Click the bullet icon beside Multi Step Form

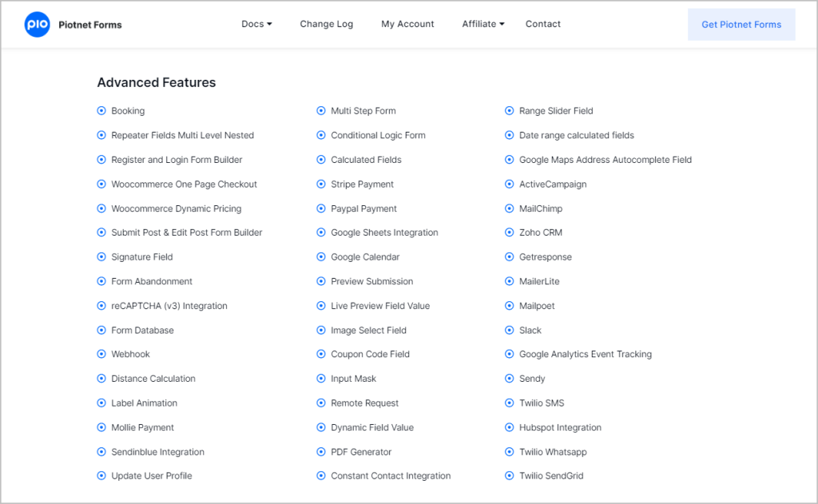tap(321, 110)
